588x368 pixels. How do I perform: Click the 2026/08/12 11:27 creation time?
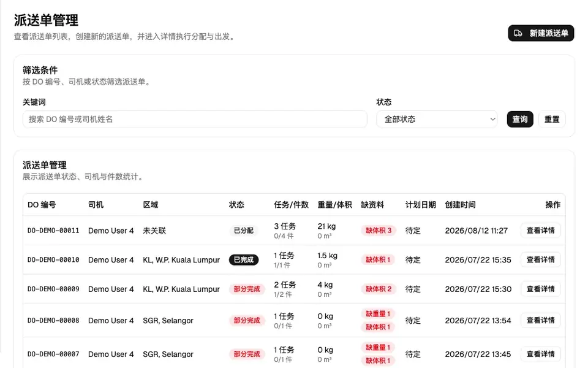[x=477, y=231]
